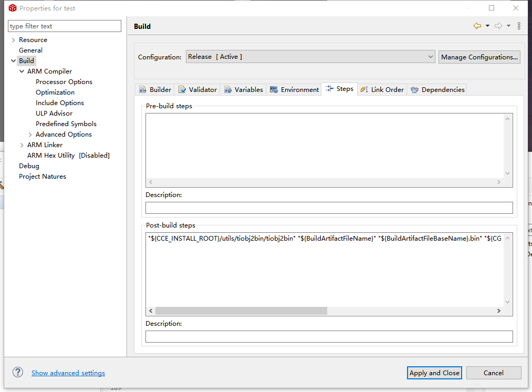Open the Variables tab

click(243, 90)
